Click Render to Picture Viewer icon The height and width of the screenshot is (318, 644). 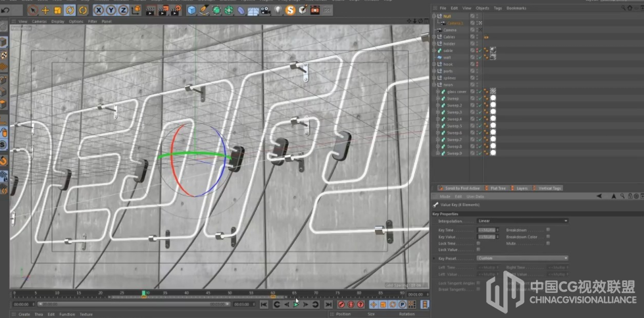[x=163, y=11]
